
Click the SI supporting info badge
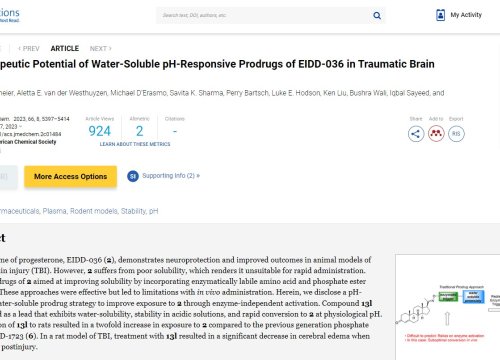(133, 176)
